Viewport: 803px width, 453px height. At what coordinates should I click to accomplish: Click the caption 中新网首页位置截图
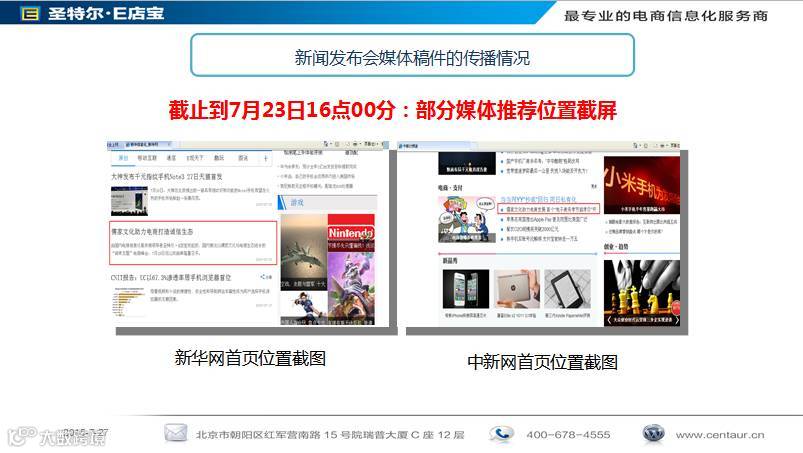(542, 362)
